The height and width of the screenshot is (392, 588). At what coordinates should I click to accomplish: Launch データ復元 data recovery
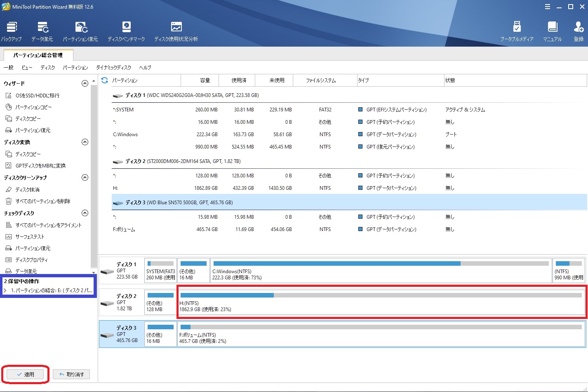pos(42,32)
